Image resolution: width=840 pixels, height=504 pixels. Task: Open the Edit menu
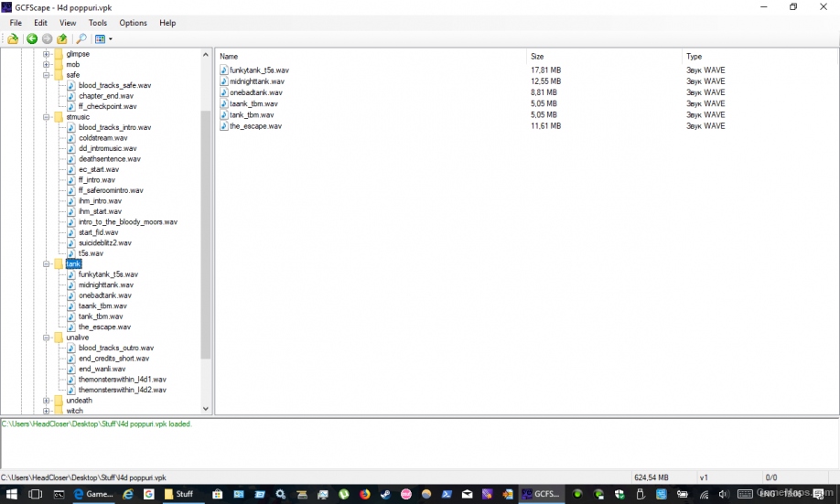pyautogui.click(x=40, y=23)
